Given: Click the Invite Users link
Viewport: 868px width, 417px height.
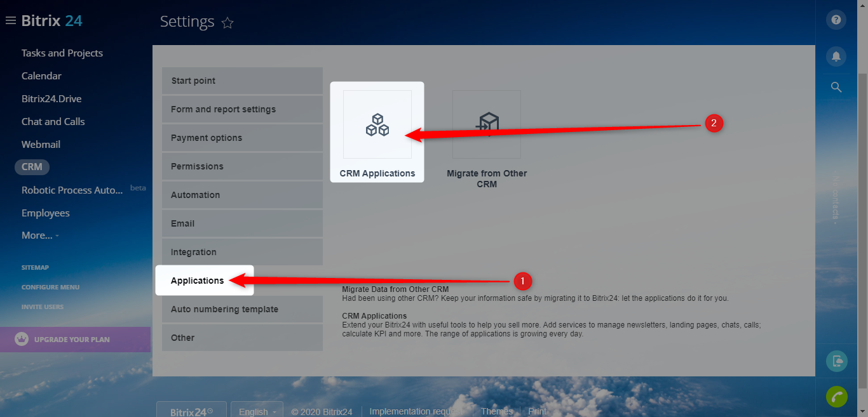Looking at the screenshot, I should coord(43,307).
